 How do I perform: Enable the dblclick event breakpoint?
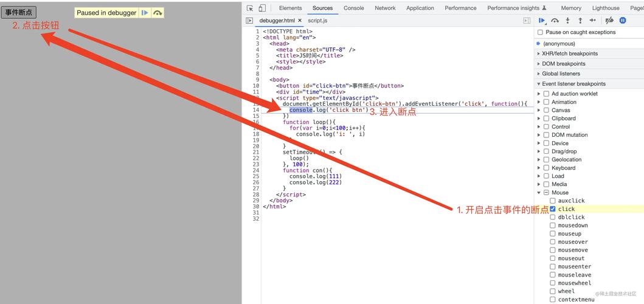553,217
